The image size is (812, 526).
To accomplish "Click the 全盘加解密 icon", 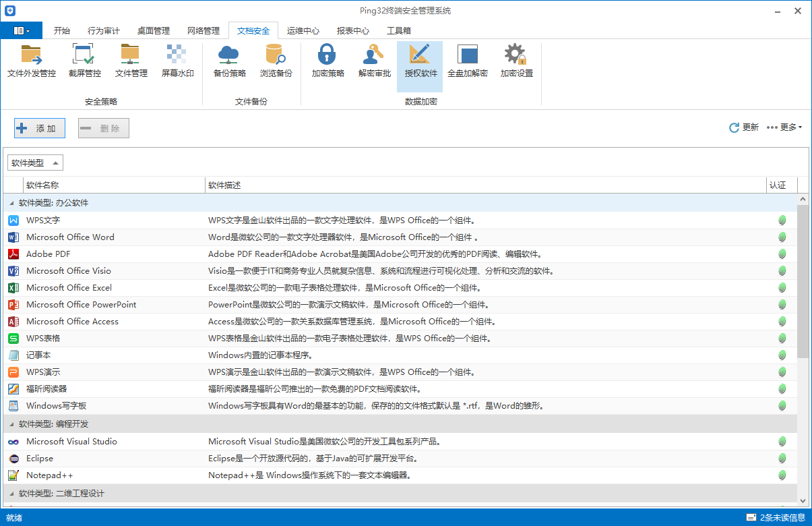I will pos(468,61).
